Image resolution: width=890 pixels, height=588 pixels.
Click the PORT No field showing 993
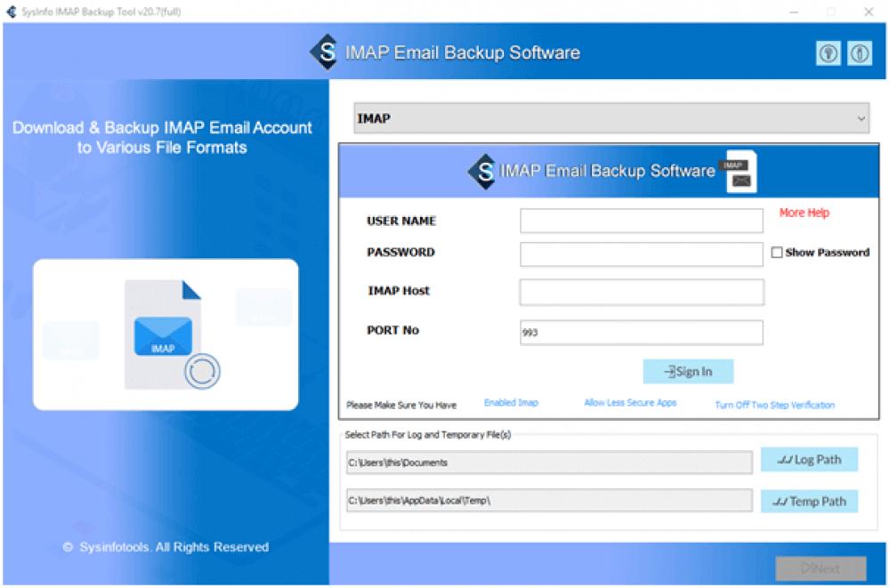(642, 332)
